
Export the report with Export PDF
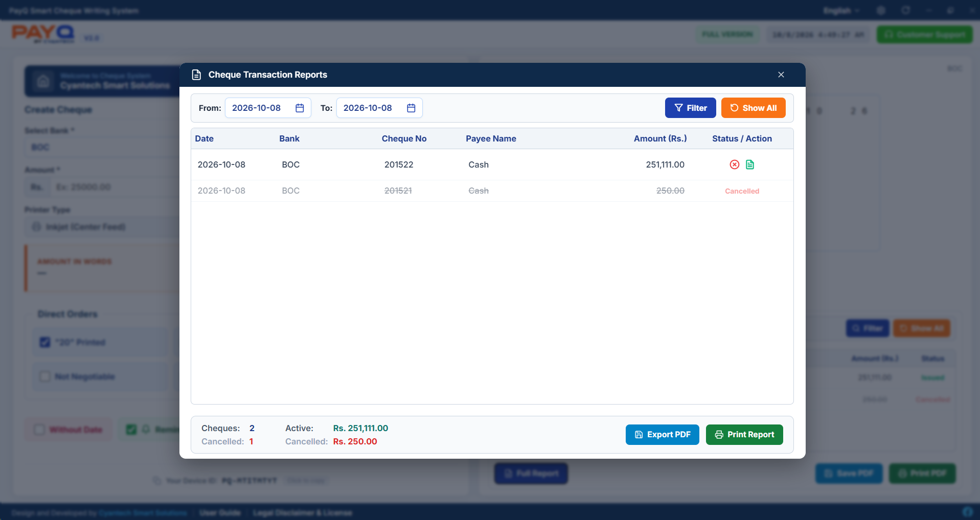pos(663,435)
